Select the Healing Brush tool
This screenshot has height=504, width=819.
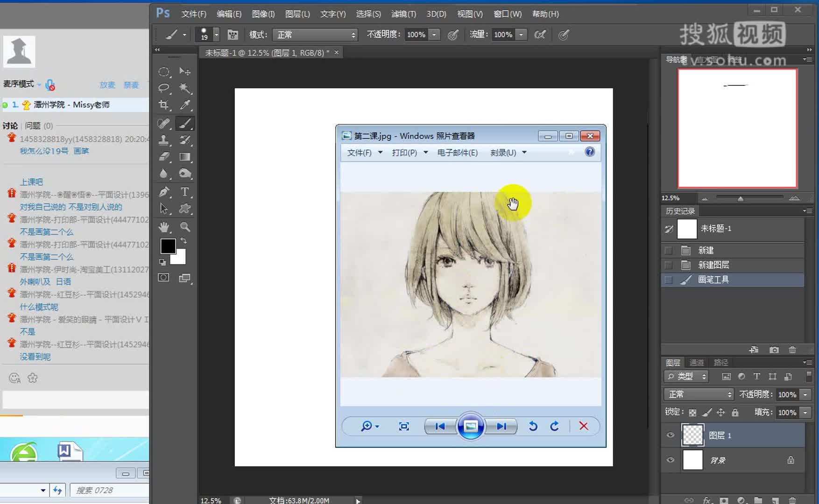click(x=163, y=123)
